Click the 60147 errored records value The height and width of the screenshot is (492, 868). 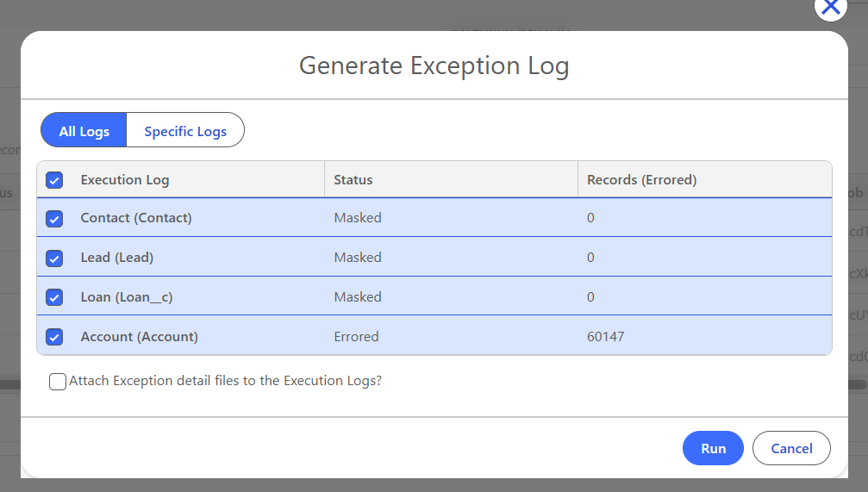click(605, 337)
